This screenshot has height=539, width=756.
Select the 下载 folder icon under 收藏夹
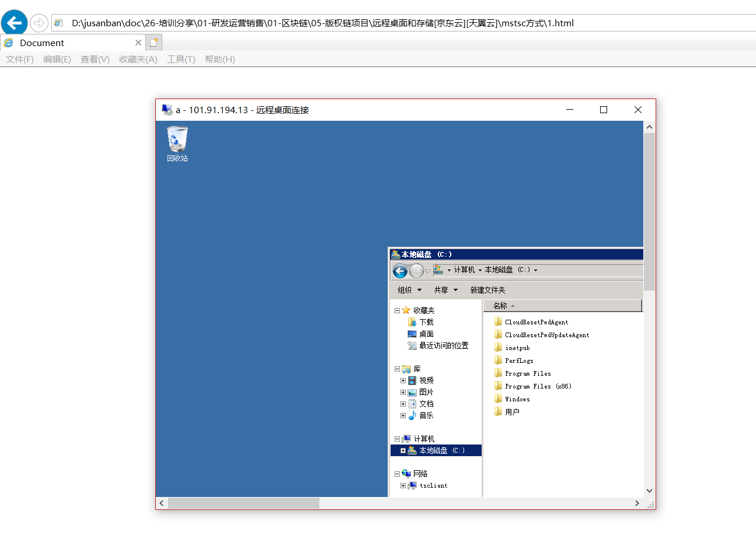[x=412, y=322]
